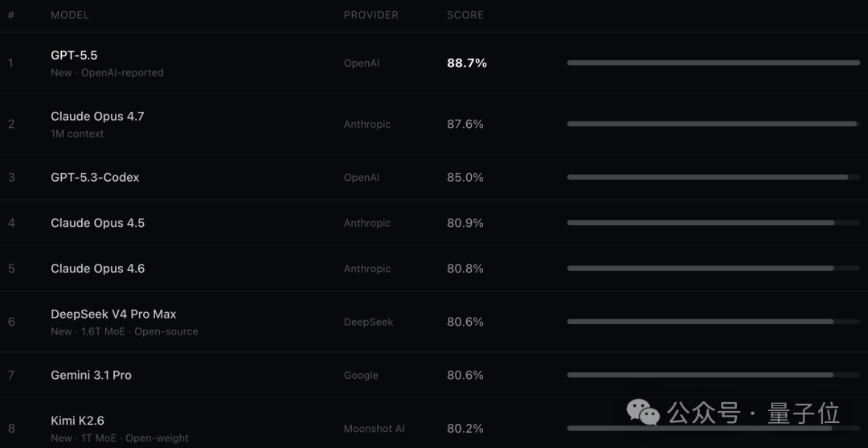Click the Claude Opus 4.6 model name
The image size is (868, 448).
point(97,269)
